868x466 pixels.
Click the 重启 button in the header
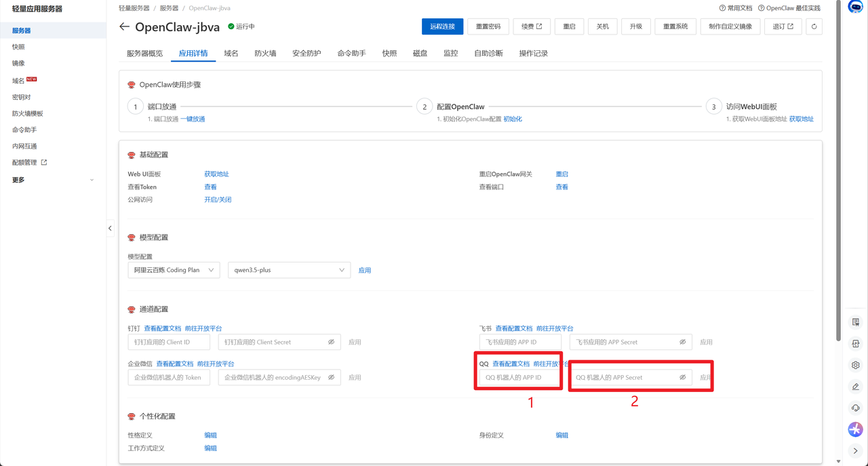click(x=569, y=26)
